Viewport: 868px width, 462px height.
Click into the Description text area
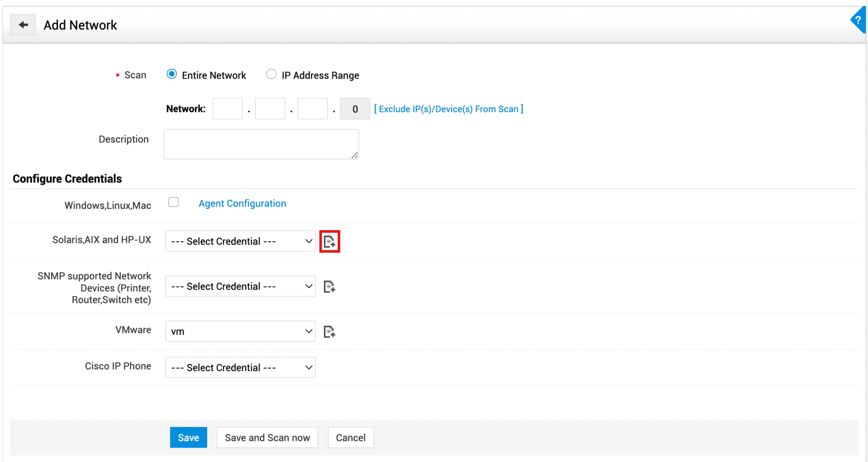coord(261,144)
